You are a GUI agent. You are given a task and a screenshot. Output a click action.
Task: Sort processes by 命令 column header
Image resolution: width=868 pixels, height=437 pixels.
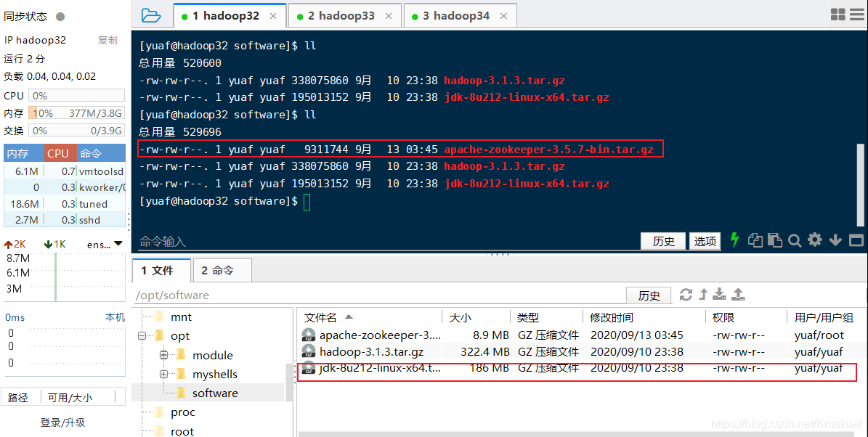[101, 153]
